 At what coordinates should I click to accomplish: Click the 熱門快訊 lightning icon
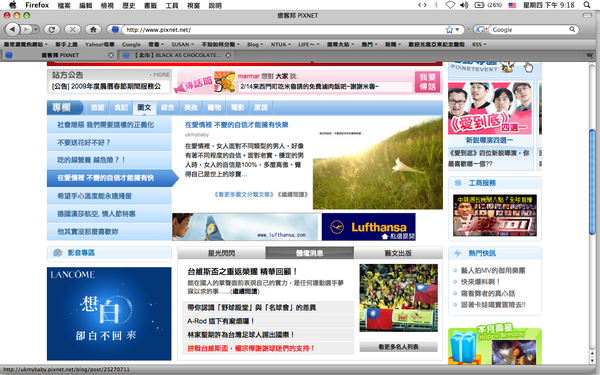tap(458, 253)
